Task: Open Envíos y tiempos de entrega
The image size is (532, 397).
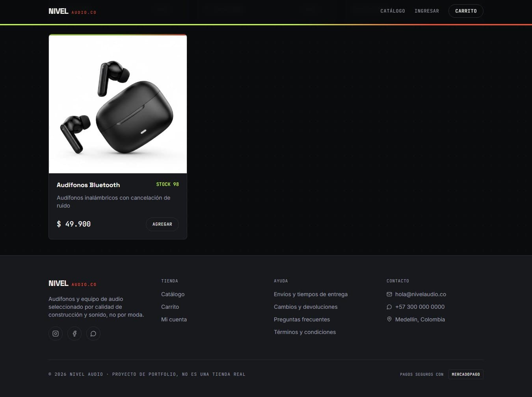Action: [311, 294]
